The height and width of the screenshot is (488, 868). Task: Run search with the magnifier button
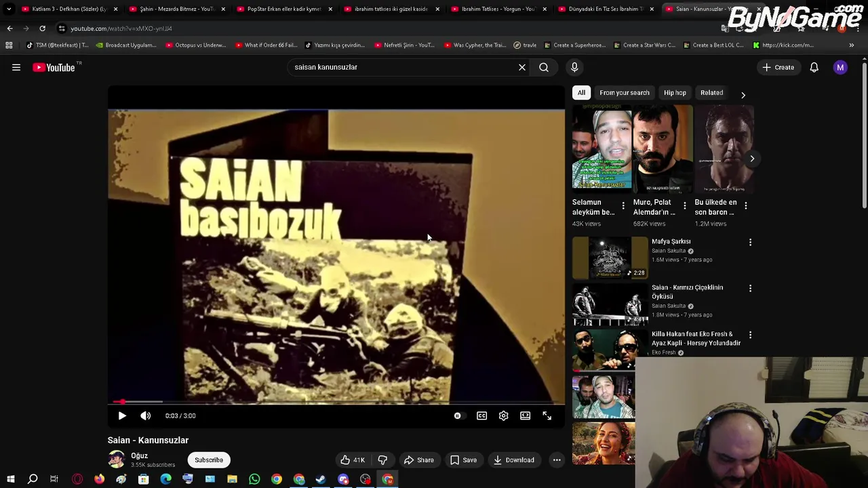pos(544,67)
